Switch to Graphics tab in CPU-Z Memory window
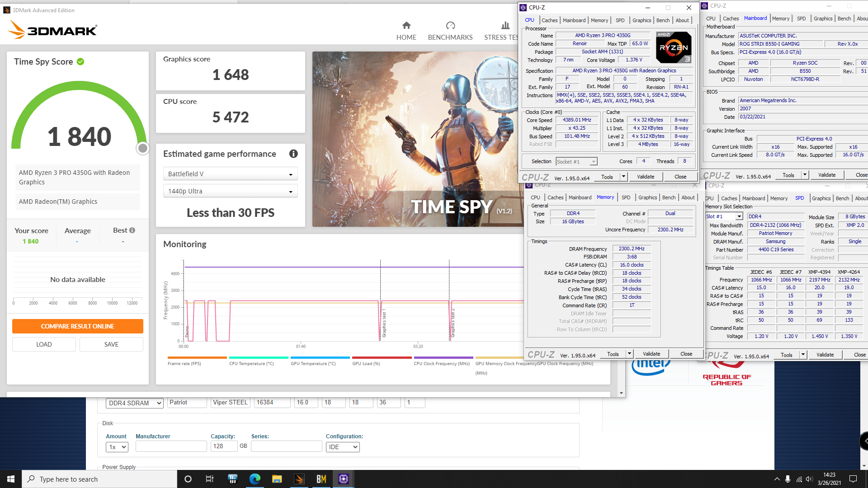The image size is (868, 488). 647,197
